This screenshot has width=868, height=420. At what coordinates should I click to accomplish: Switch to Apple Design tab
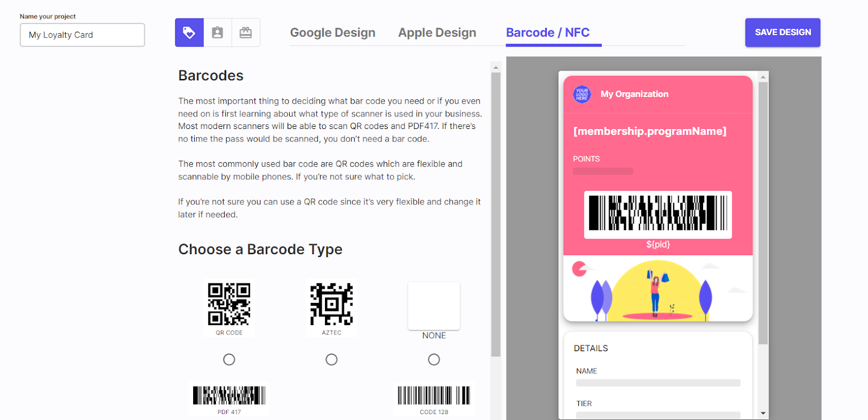(437, 33)
